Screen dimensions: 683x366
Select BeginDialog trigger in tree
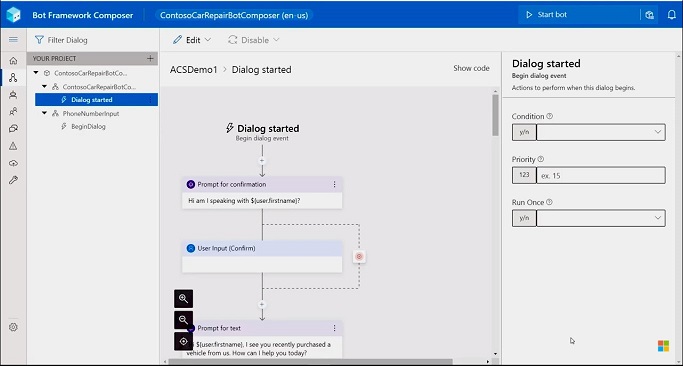pos(88,127)
